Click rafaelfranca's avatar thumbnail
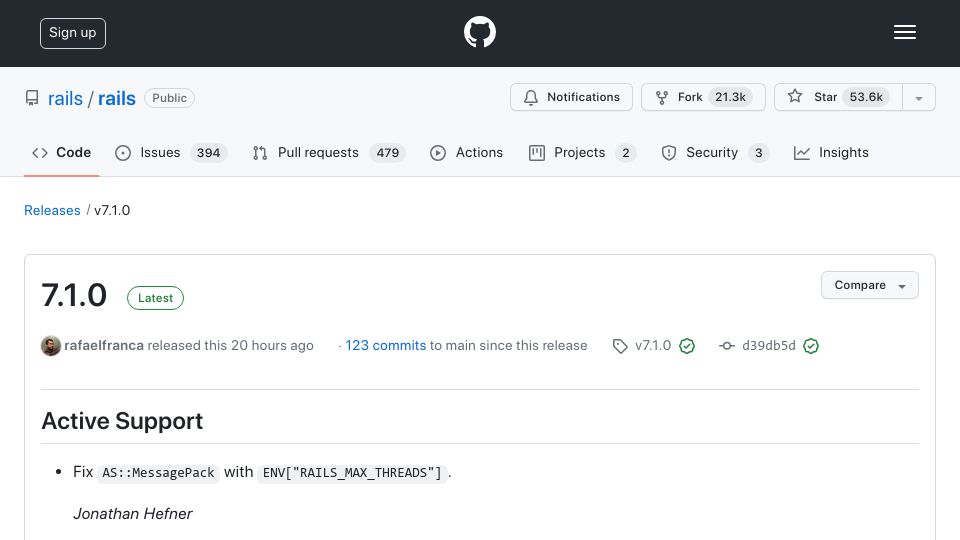The height and width of the screenshot is (540, 960). point(51,345)
